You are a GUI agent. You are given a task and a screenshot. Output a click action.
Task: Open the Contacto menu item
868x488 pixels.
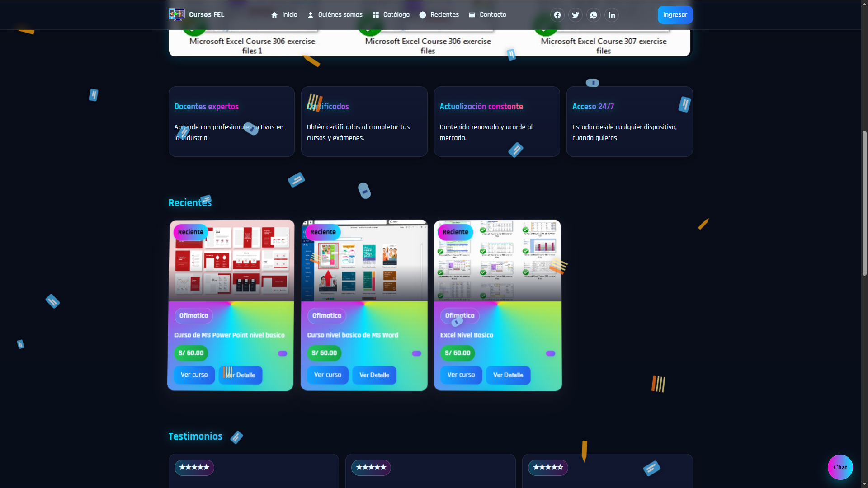pyautogui.click(x=487, y=14)
